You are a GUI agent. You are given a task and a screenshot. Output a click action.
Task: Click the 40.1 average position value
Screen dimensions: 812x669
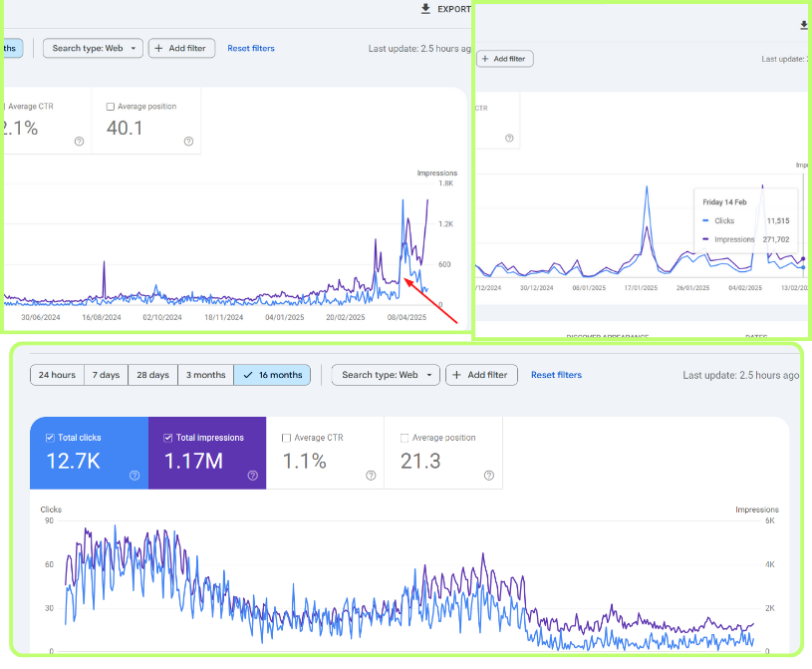125,128
